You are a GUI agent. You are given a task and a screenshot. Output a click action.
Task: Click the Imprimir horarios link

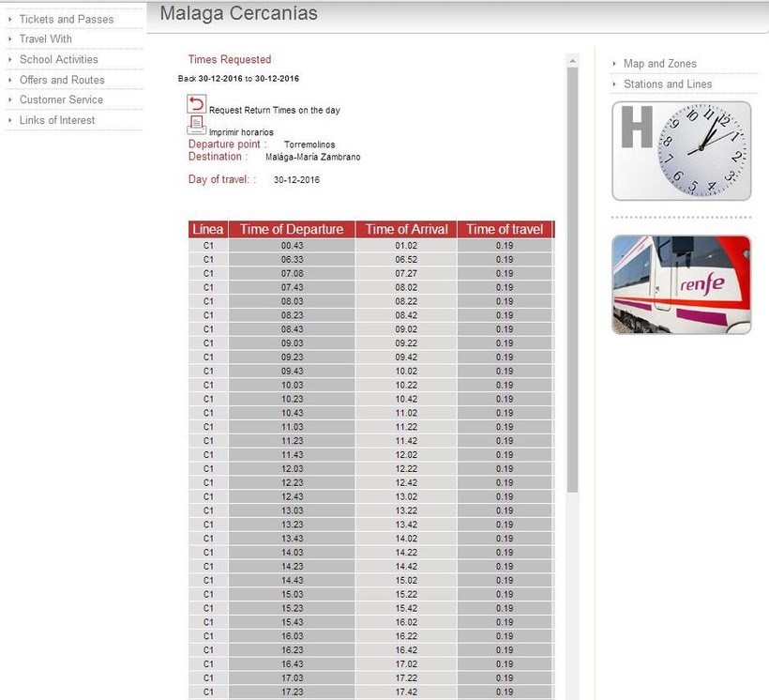(241, 132)
